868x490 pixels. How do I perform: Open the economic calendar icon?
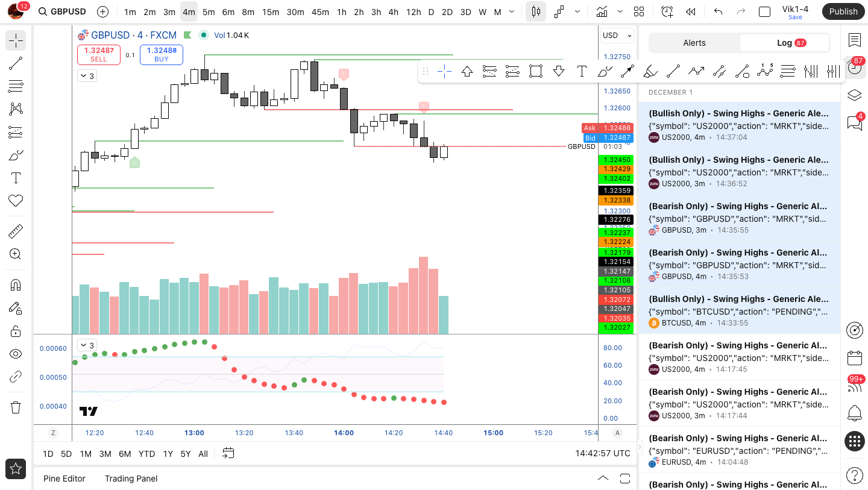(x=854, y=357)
